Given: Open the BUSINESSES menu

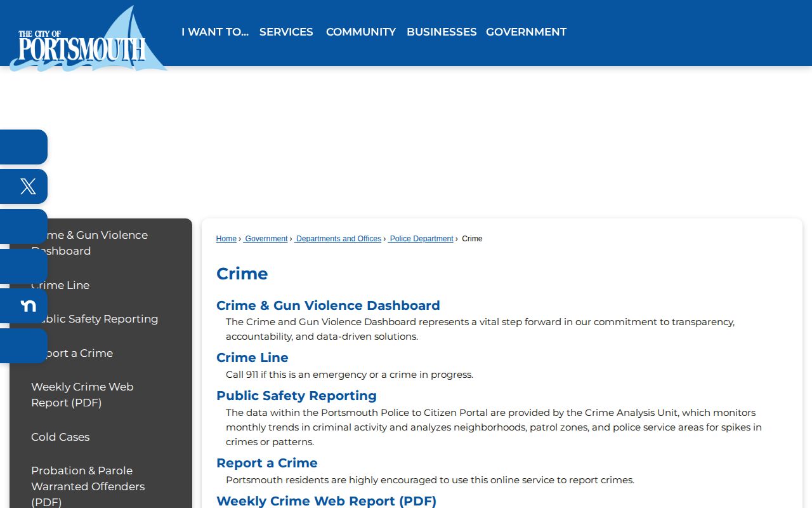Looking at the screenshot, I should 442,32.
